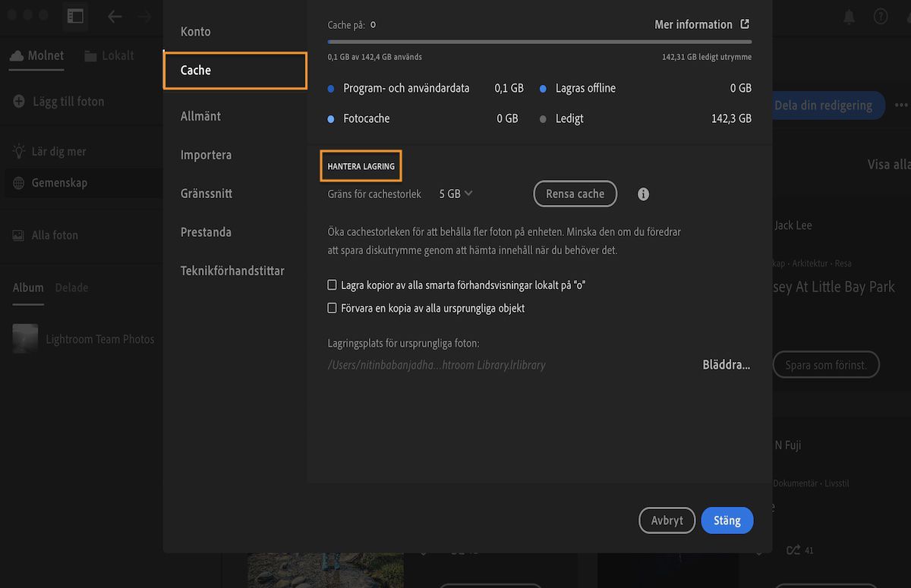Check Förvara en kopia av alla ursprungliga objekt

pos(332,307)
